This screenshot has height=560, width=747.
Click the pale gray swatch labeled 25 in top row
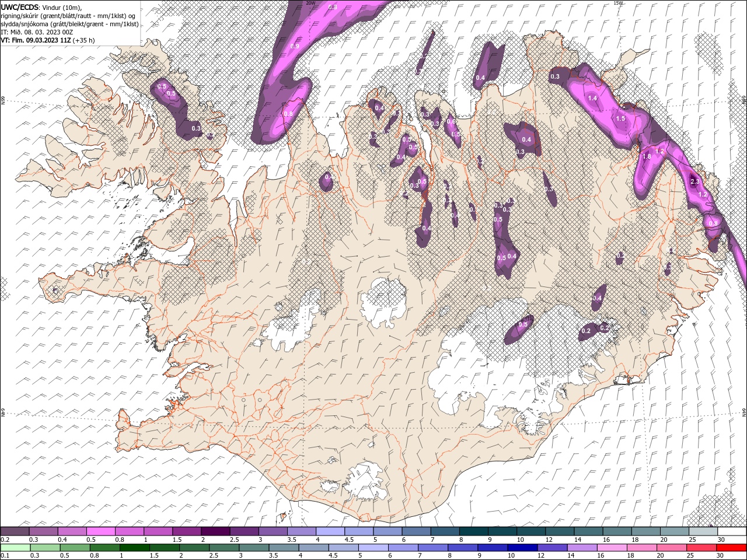703,531
